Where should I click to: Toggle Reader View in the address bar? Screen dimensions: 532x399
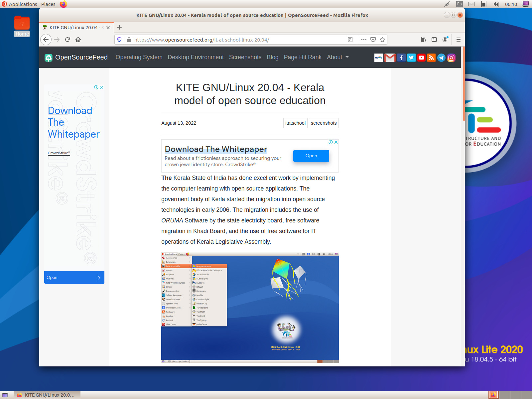(x=350, y=40)
